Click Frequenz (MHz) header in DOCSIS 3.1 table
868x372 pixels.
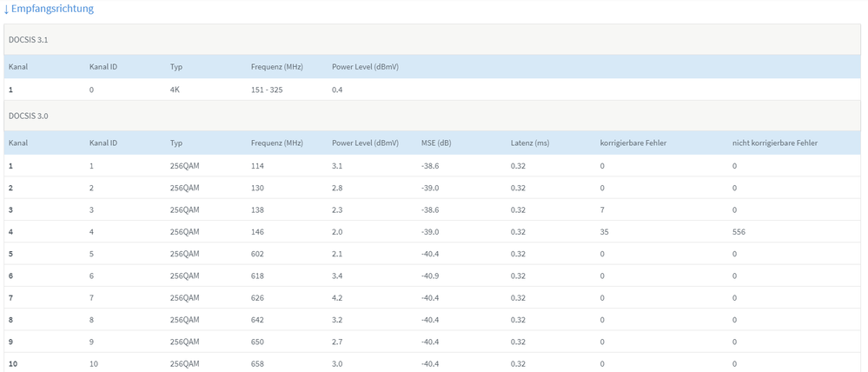277,67
